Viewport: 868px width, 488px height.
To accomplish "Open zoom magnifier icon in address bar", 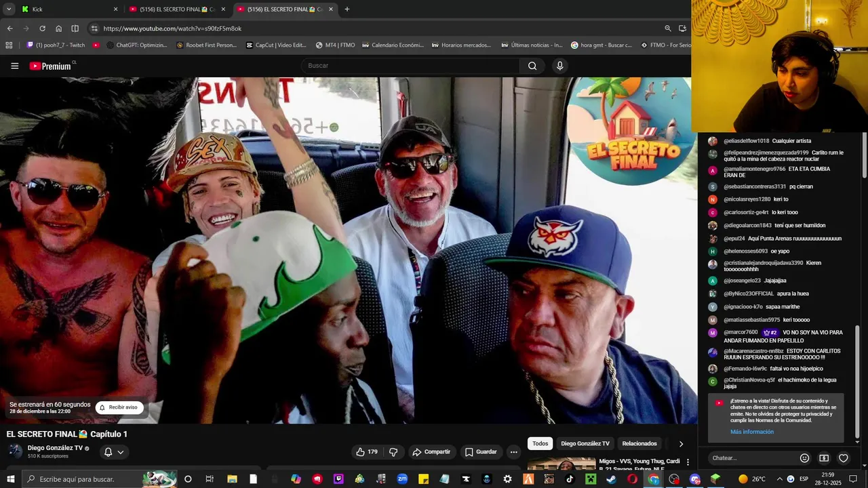I will (668, 28).
